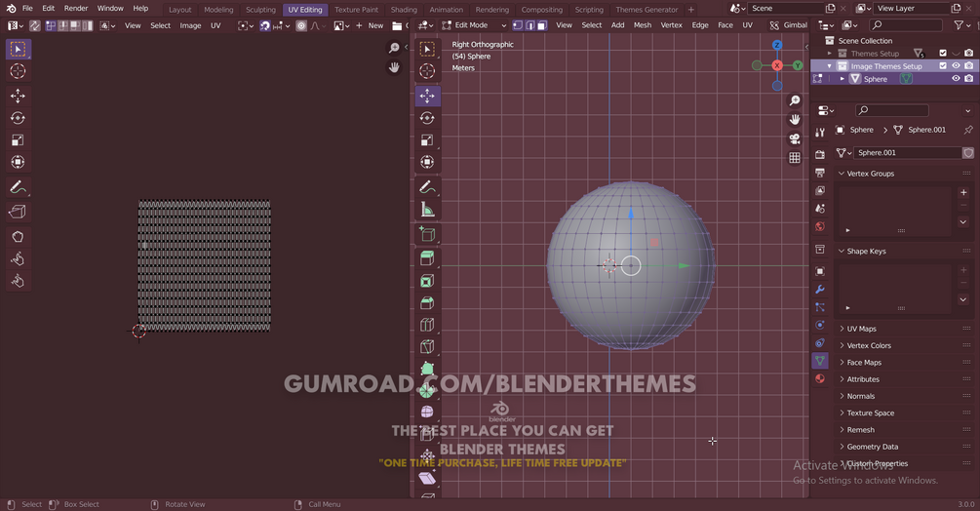This screenshot has height=511, width=980.
Task: Add a new vertex group
Action: [963, 192]
